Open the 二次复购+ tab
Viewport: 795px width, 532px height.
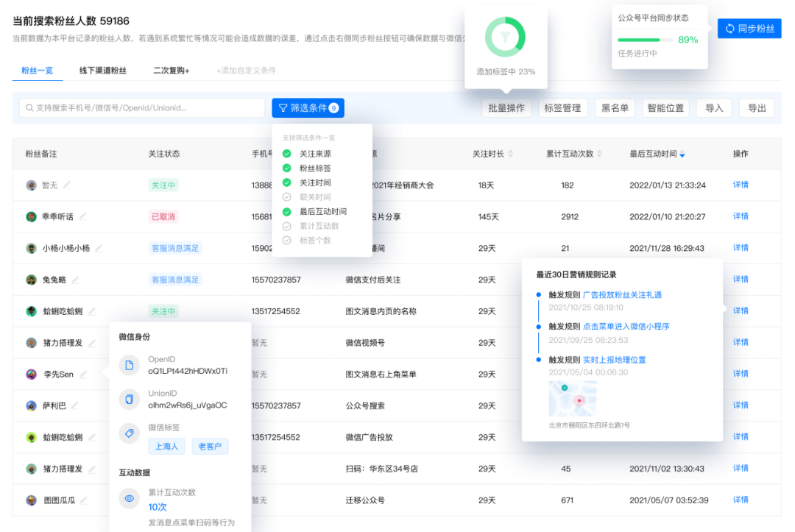pyautogui.click(x=171, y=71)
